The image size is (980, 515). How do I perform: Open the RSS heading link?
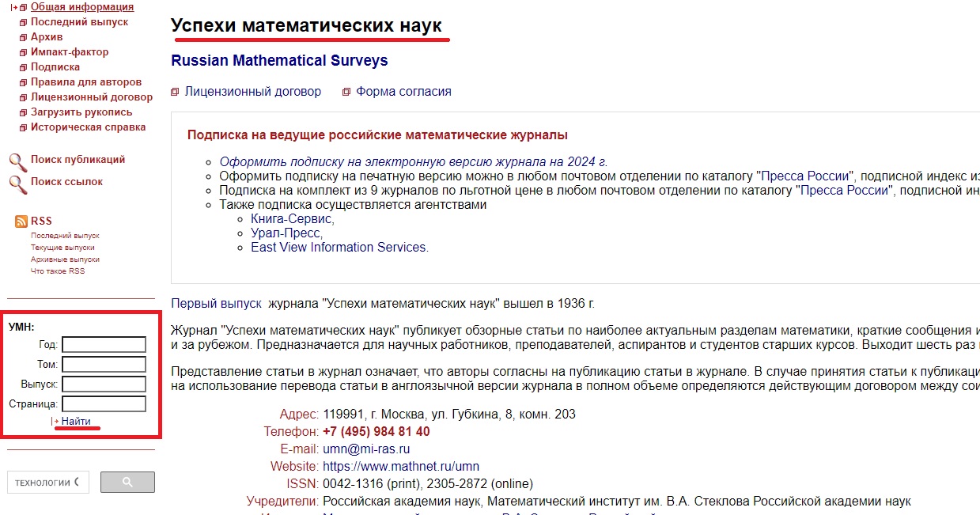(41, 222)
